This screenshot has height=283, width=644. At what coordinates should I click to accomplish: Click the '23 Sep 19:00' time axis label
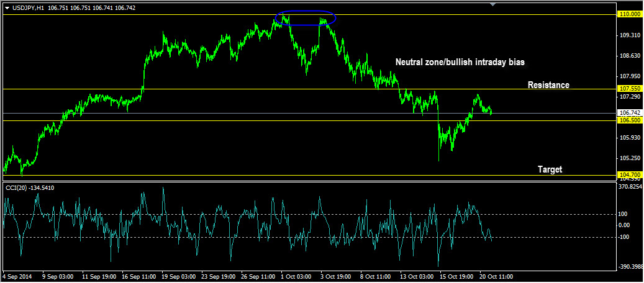(x=218, y=277)
